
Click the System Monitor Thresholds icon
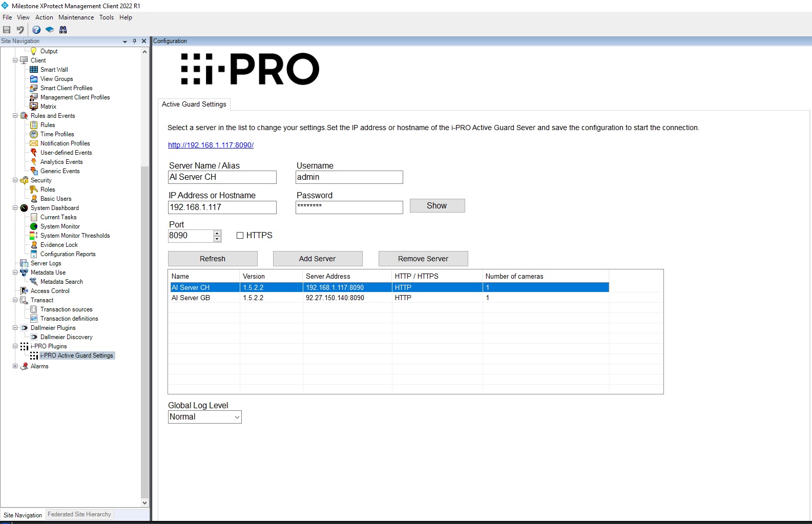pos(34,236)
